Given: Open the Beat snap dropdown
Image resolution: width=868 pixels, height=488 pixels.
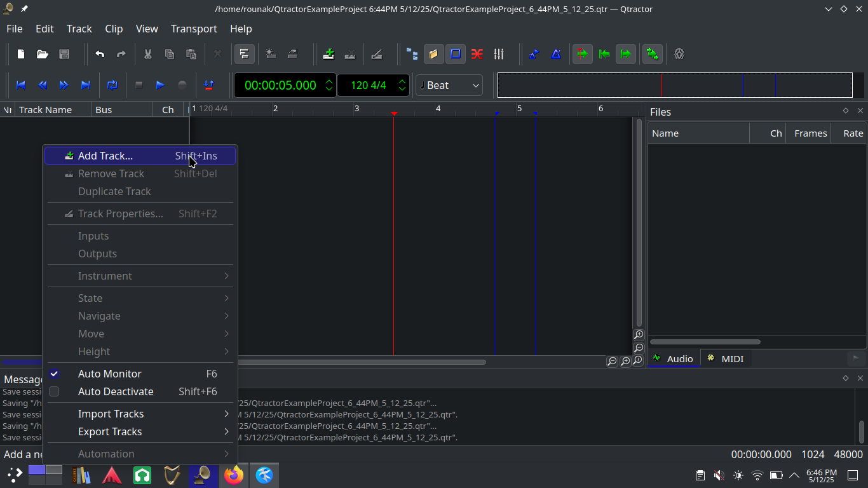Looking at the screenshot, I should coord(449,85).
